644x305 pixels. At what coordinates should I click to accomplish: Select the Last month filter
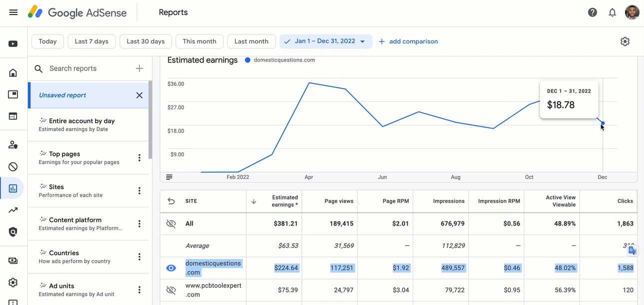(251, 41)
